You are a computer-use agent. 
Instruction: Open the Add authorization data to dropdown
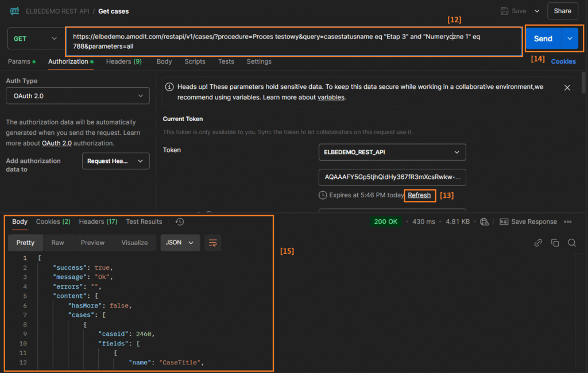pyautogui.click(x=115, y=161)
